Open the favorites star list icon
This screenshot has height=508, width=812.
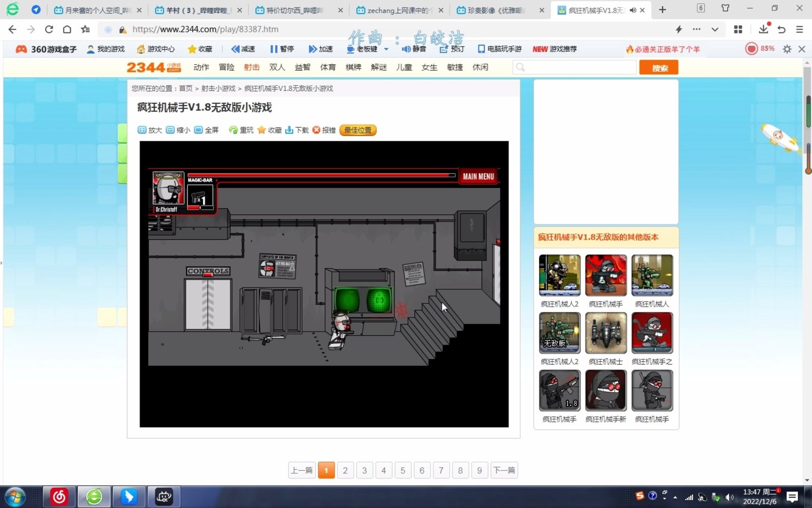point(86,29)
